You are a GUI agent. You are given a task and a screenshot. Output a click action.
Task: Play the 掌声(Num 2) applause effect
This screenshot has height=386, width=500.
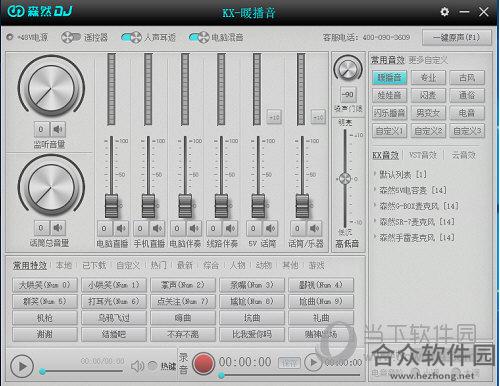pyautogui.click(x=183, y=285)
